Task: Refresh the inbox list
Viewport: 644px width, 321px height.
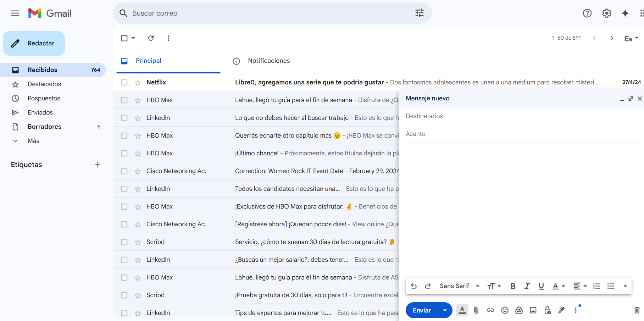Action: [x=151, y=38]
